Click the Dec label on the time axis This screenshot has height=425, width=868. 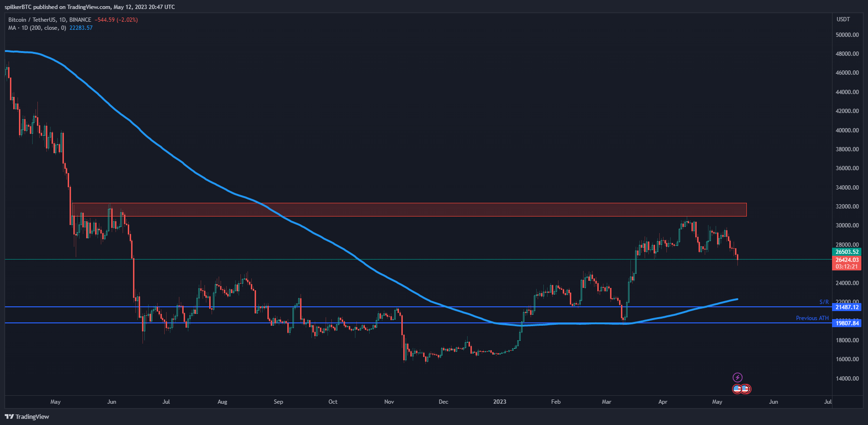443,402
